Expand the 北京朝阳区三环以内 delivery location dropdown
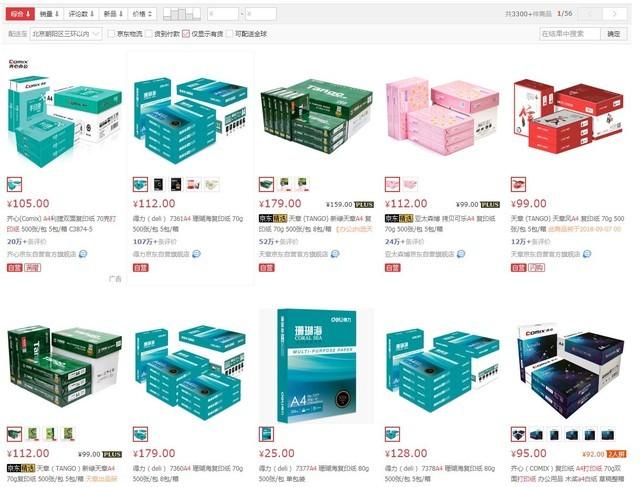640x487 pixels. (66, 34)
